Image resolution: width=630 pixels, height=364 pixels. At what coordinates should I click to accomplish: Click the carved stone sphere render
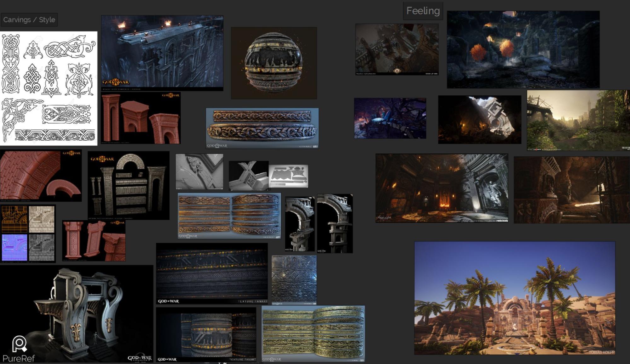[274, 63]
